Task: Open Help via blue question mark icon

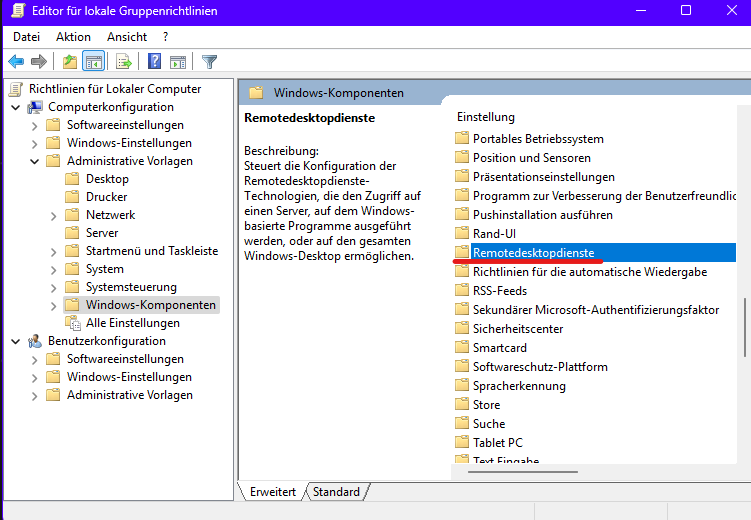Action: point(154,61)
